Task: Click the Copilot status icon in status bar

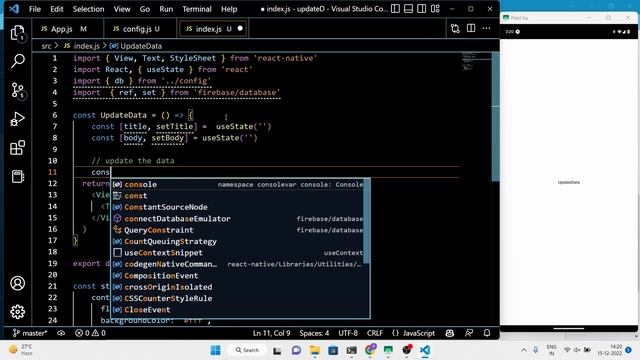Action: pyautogui.click(x=450, y=333)
